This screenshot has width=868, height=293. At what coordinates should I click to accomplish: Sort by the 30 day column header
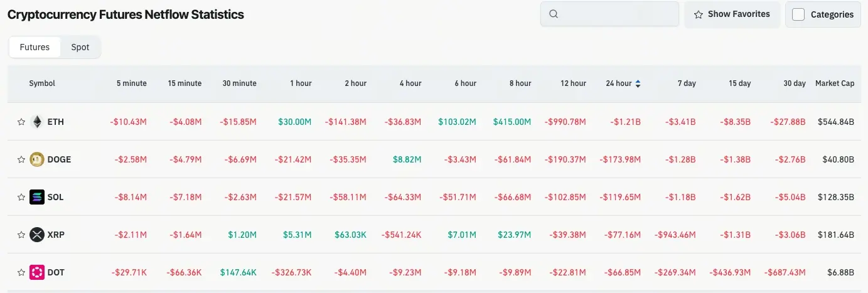pos(795,83)
